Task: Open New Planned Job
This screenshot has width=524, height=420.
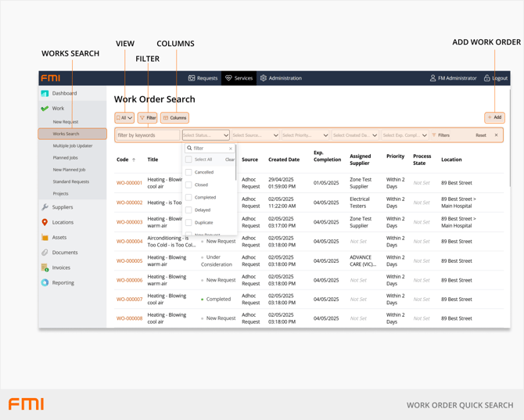Action: [x=69, y=170]
